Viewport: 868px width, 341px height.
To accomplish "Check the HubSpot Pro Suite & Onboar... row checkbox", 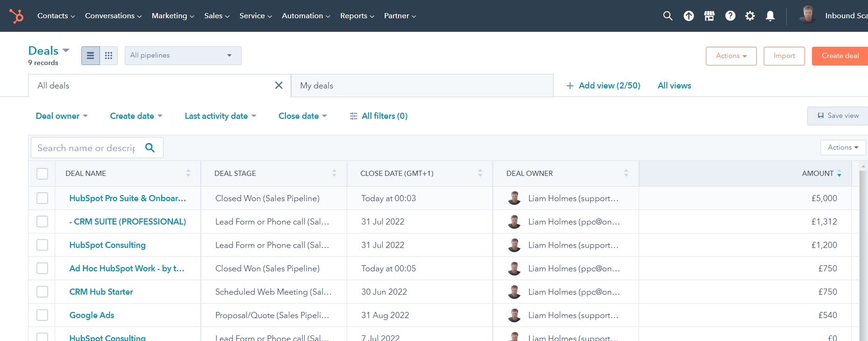I will [x=43, y=198].
